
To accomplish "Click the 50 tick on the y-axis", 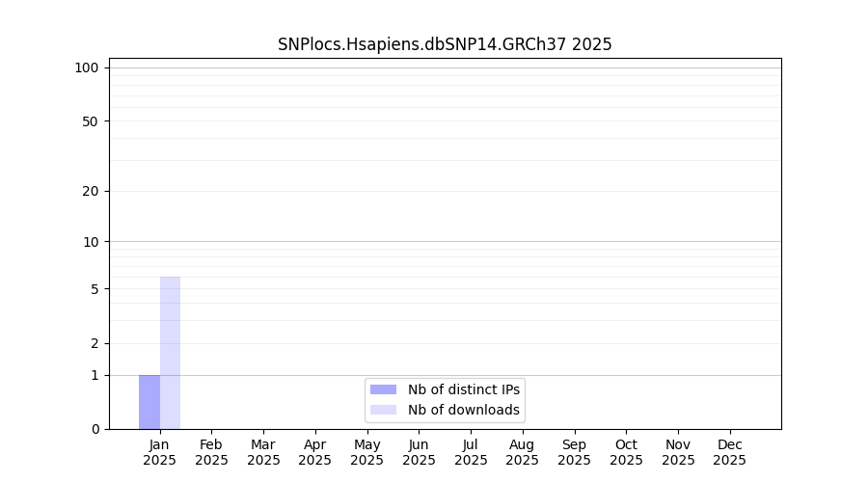I will click(x=91, y=121).
